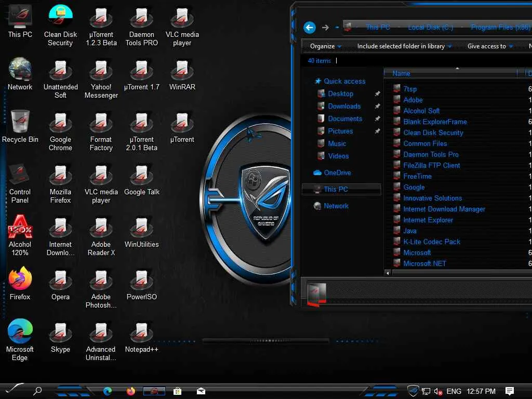Launch Notepad++ desktop shortcut

(141, 338)
